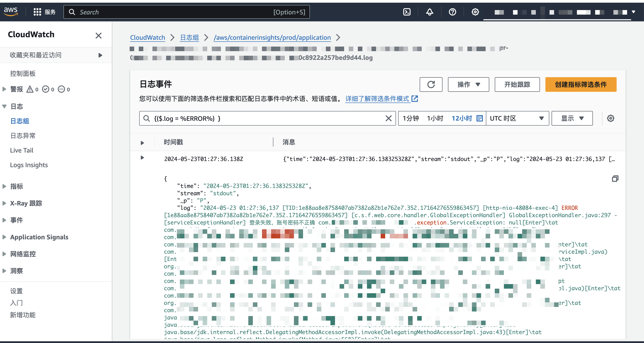Open the top bar settings gear

[475, 12]
